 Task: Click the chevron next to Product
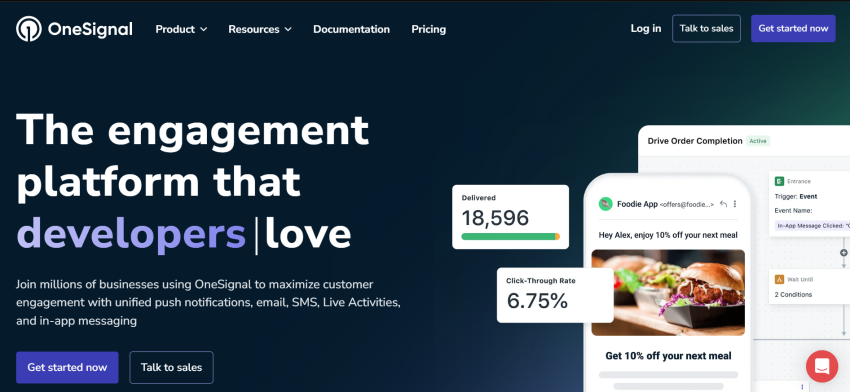(x=203, y=29)
